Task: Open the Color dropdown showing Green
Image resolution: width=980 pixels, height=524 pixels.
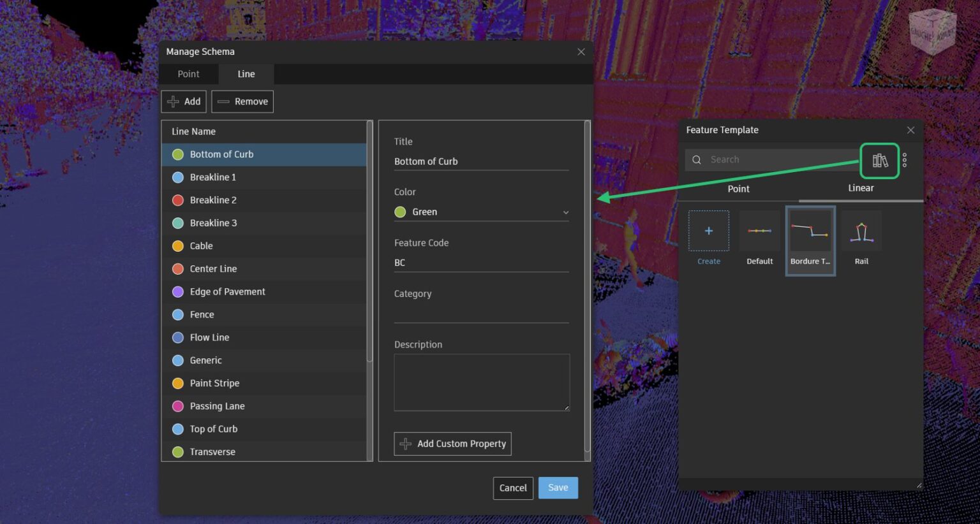Action: point(565,212)
